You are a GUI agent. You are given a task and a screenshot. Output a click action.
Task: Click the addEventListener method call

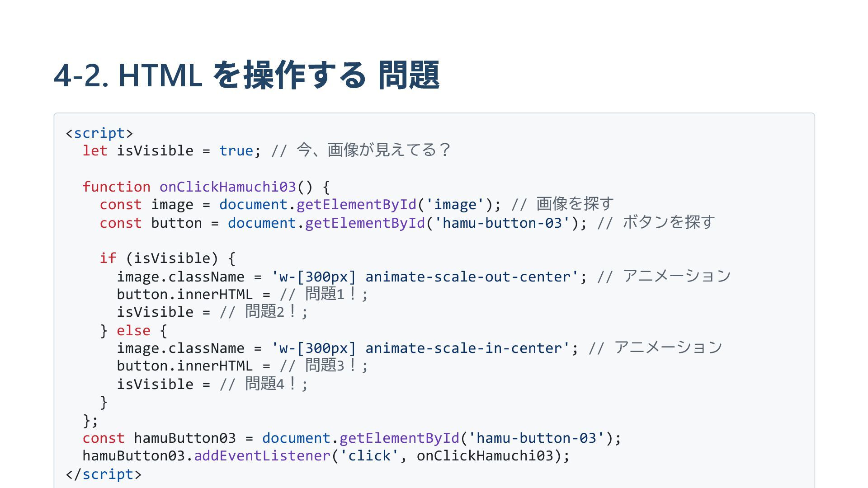[262, 456]
